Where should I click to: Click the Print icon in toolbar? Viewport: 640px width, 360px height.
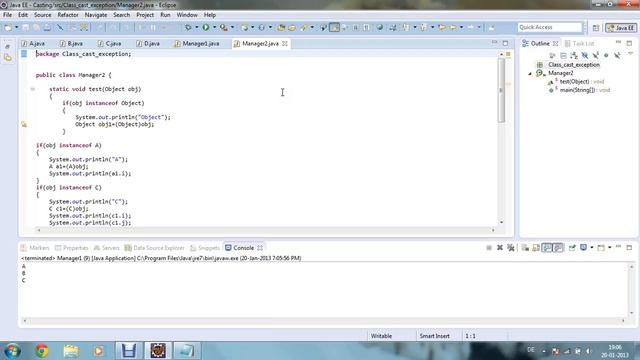tap(47, 27)
